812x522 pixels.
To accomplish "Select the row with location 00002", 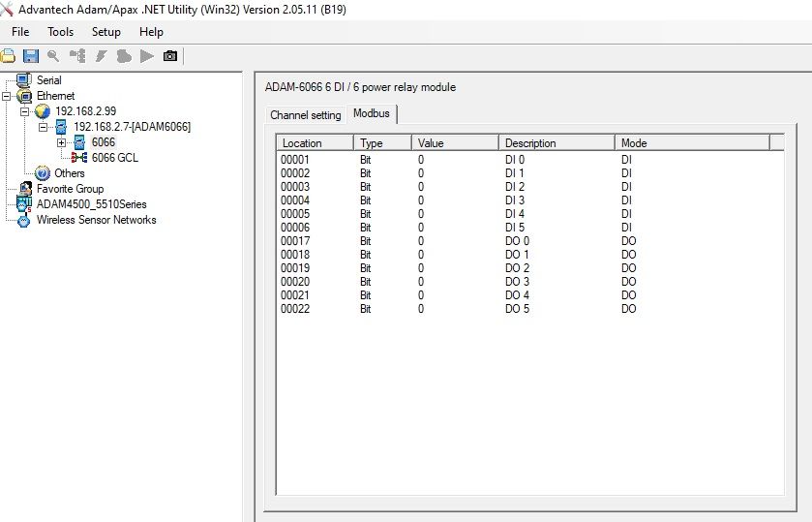I will pyautogui.click(x=529, y=173).
